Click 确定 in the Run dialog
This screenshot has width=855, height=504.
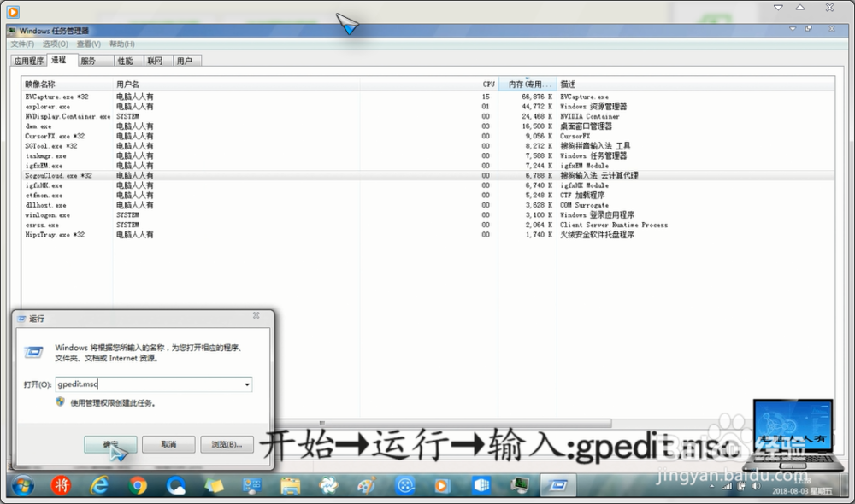pyautogui.click(x=110, y=444)
